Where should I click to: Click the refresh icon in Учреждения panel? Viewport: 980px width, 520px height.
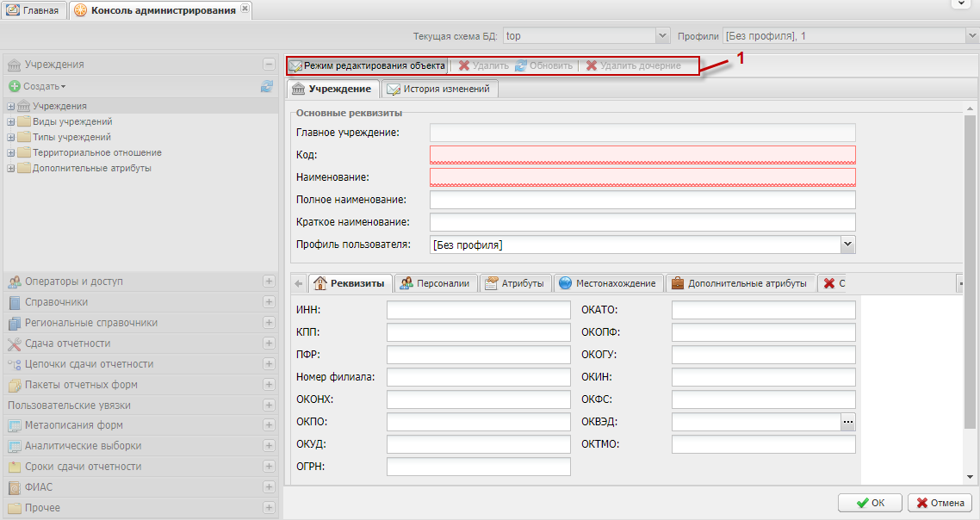(267, 86)
